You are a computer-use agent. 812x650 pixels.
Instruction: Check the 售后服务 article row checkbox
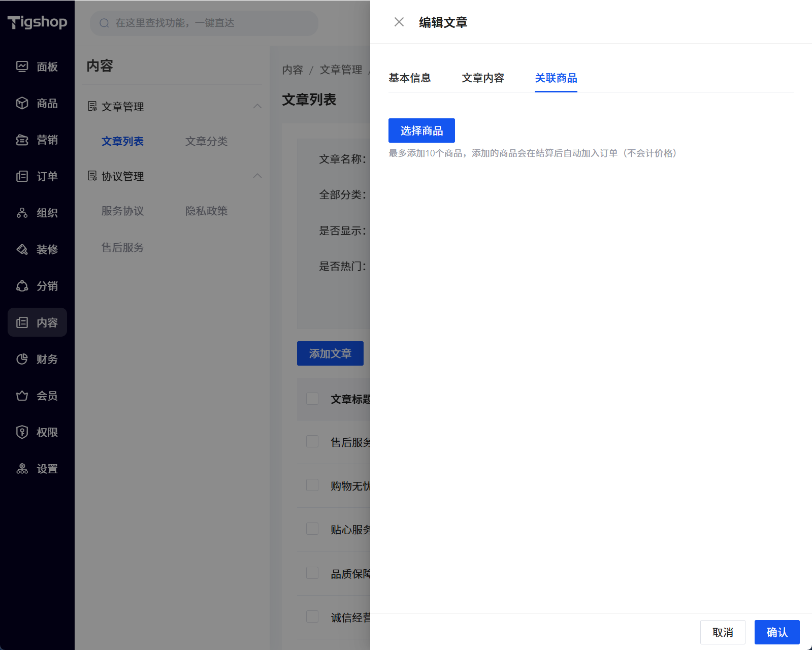pos(312,442)
